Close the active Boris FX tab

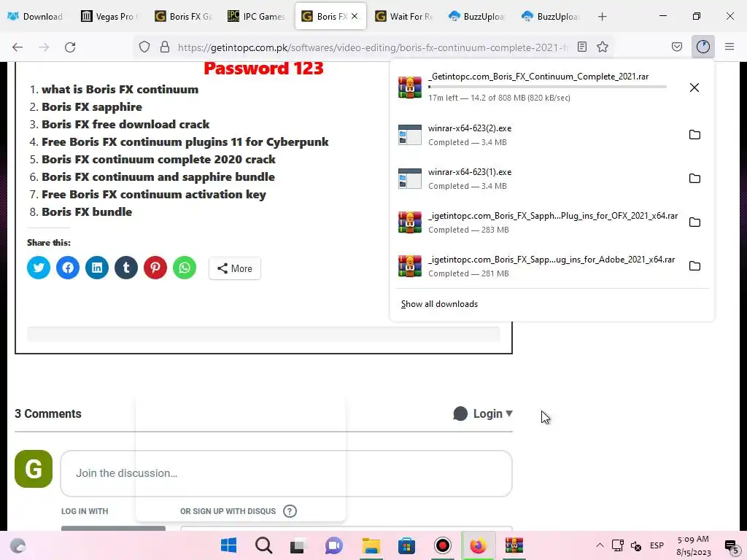click(355, 16)
